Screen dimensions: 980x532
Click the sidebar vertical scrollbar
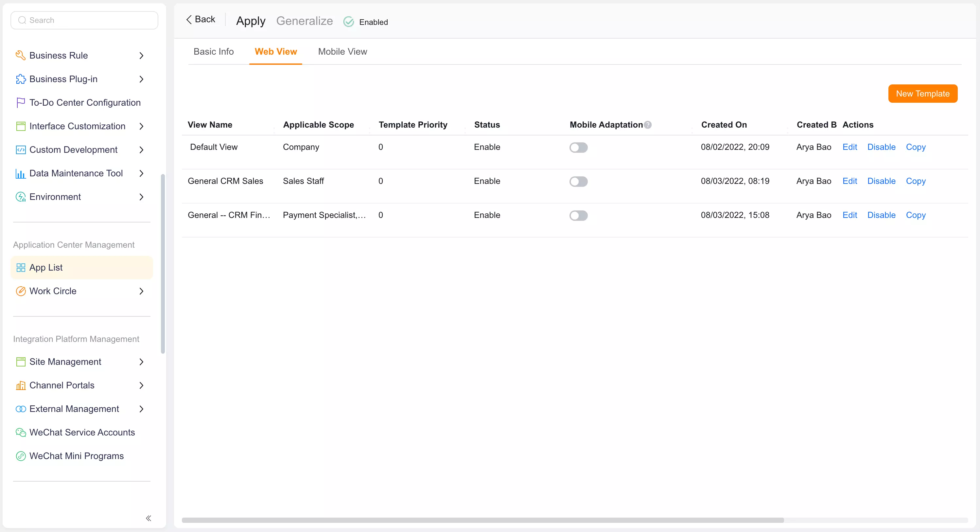(x=163, y=264)
